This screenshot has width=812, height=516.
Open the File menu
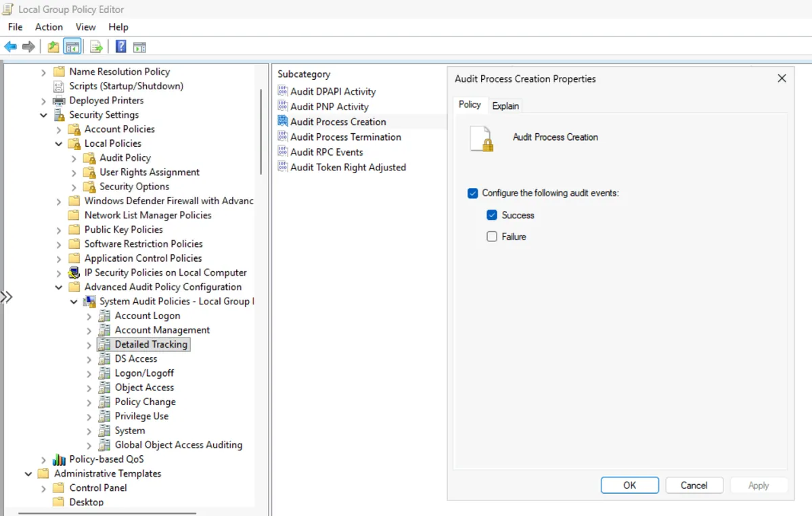tap(15, 27)
